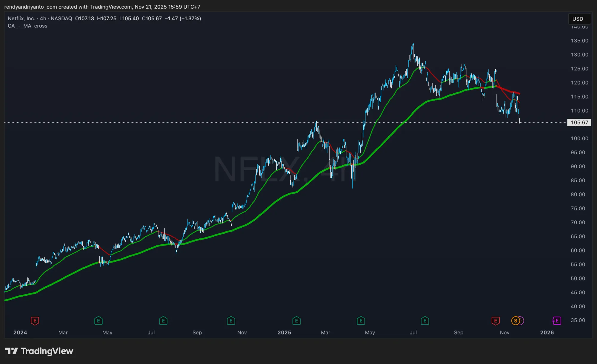Select the 105.67 current price label

coord(579,123)
